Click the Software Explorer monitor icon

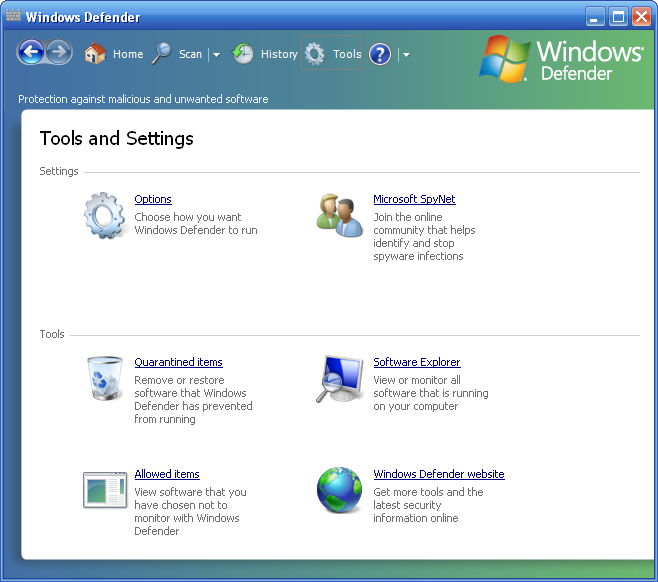coord(339,379)
